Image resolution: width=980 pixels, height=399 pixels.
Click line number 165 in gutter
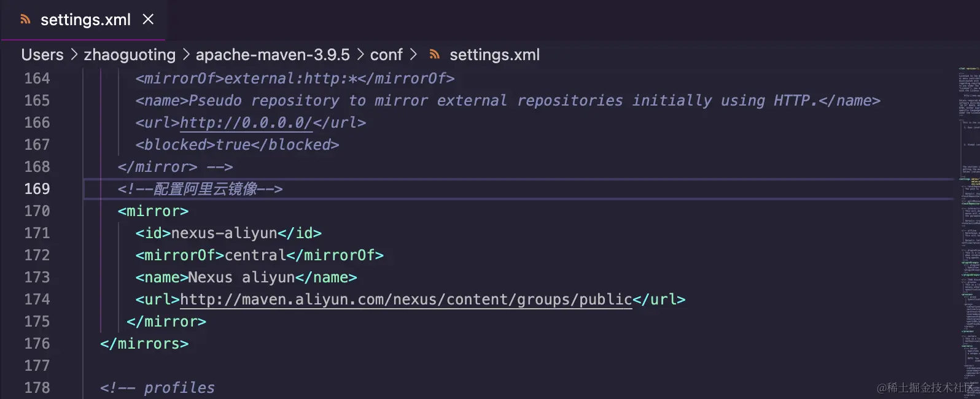pyautogui.click(x=37, y=101)
